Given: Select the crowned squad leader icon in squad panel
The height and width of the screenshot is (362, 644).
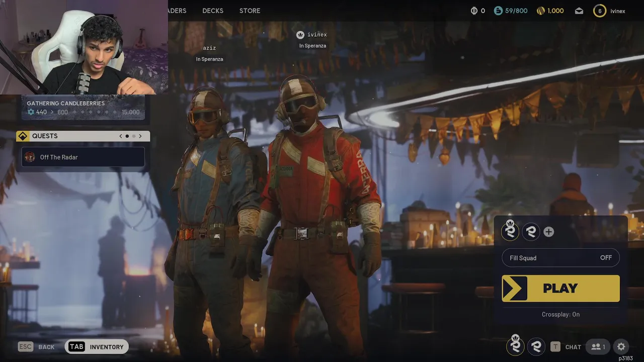Looking at the screenshot, I should [x=511, y=231].
